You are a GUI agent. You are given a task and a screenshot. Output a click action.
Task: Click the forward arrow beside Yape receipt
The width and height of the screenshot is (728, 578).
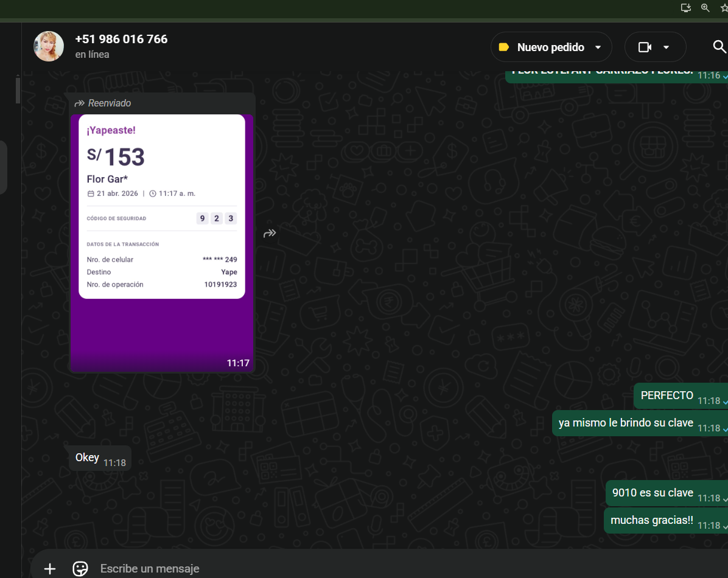tap(270, 233)
